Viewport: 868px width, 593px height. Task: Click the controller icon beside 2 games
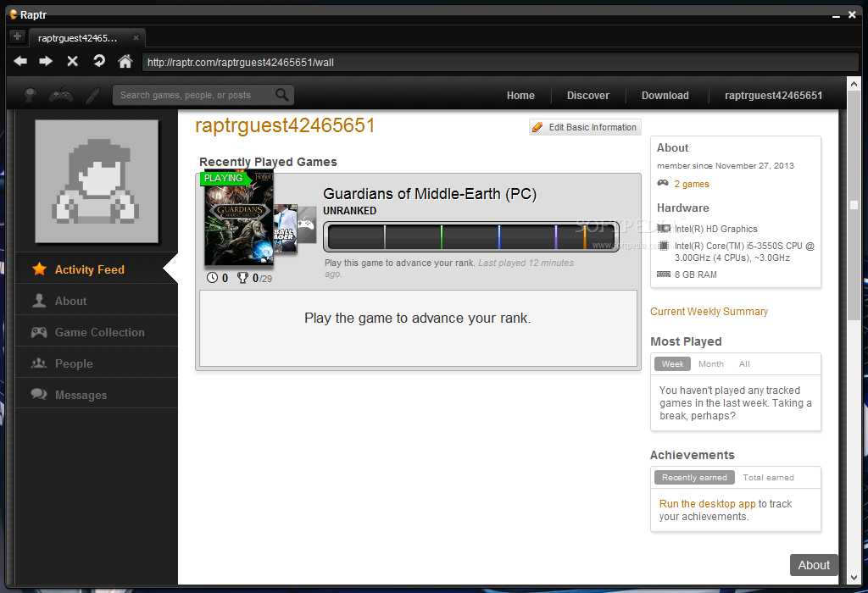tap(663, 183)
